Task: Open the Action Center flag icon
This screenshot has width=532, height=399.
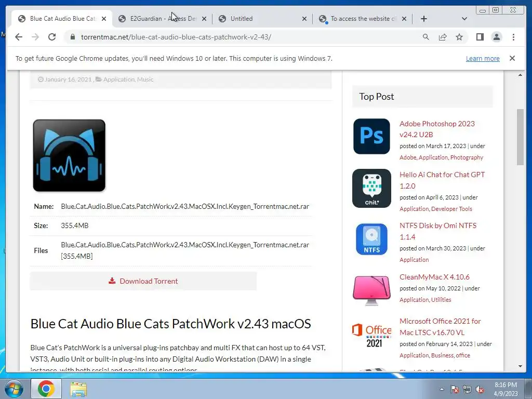Action: click(455, 389)
